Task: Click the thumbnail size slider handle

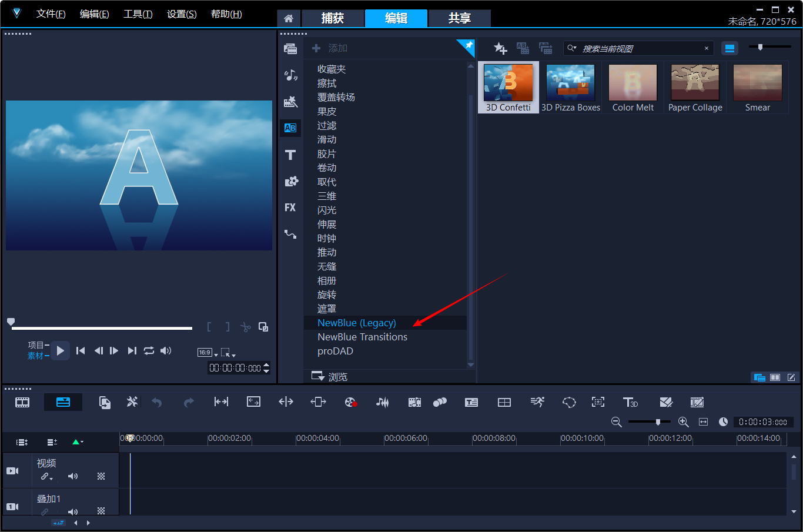Action: [760, 47]
